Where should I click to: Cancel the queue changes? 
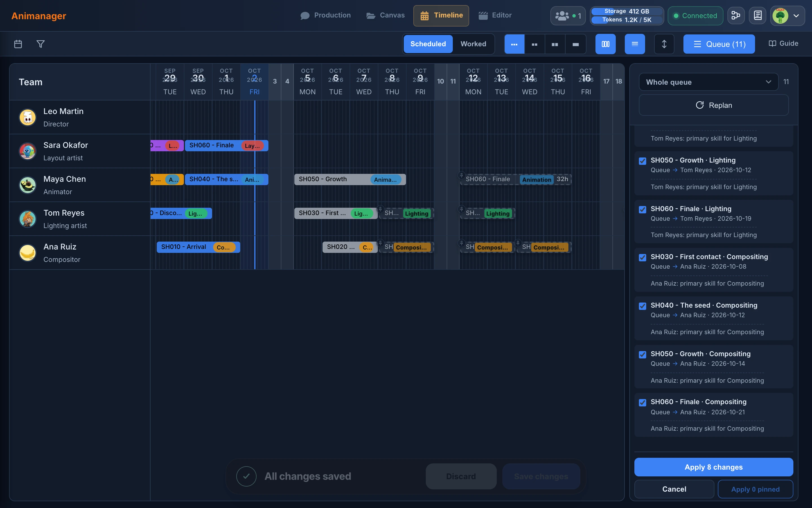pos(674,489)
